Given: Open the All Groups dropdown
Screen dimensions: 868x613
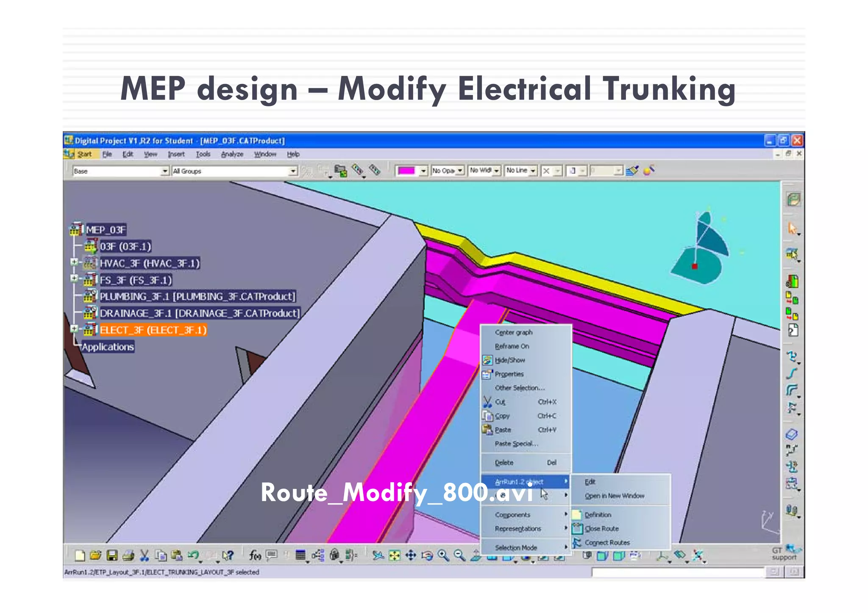Looking at the screenshot, I should click(x=293, y=171).
